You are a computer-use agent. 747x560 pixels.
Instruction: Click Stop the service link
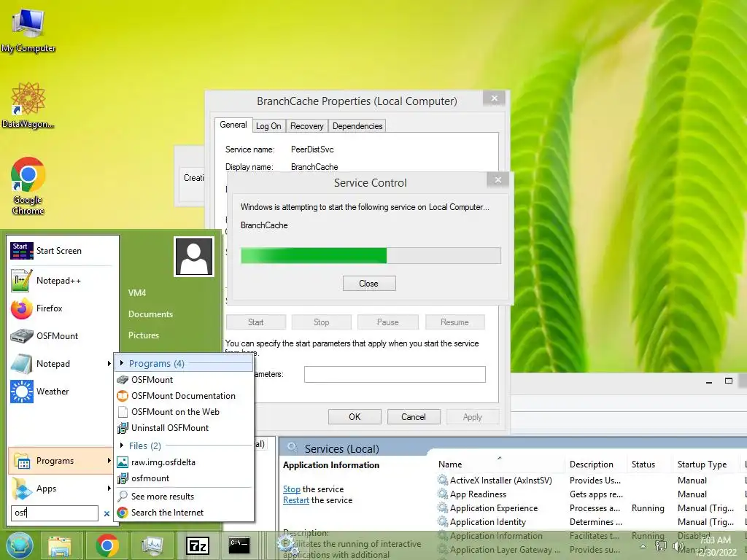[x=292, y=489]
